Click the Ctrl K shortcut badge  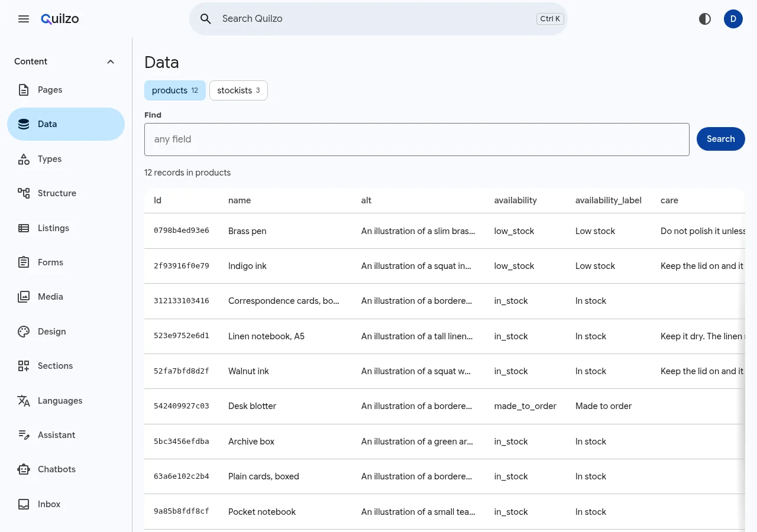click(x=550, y=19)
